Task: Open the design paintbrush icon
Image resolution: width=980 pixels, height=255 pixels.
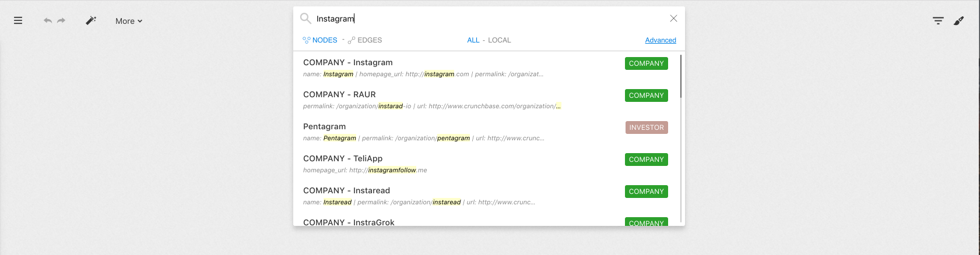Action: pos(958,21)
